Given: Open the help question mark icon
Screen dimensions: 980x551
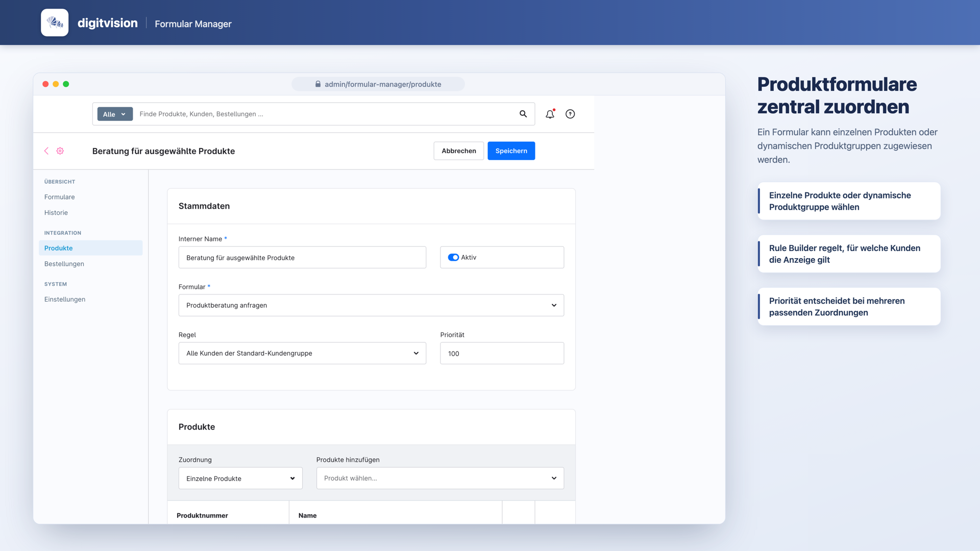Looking at the screenshot, I should (x=570, y=114).
